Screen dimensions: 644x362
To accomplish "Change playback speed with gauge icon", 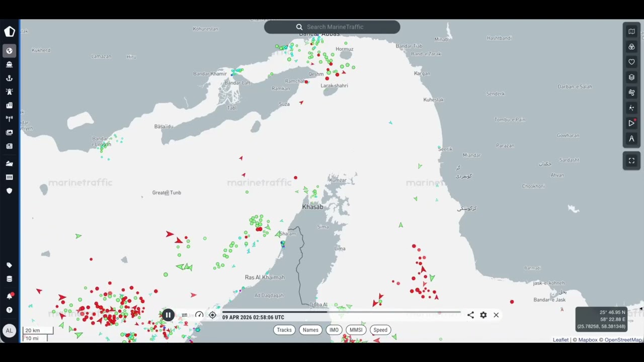I will (199, 315).
